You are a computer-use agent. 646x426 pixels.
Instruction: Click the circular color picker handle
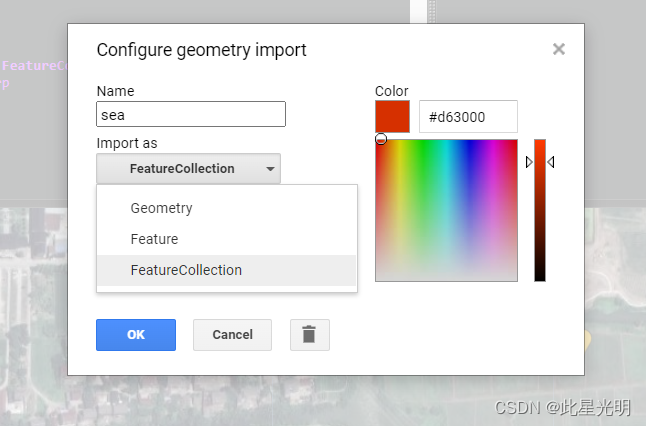(x=381, y=140)
